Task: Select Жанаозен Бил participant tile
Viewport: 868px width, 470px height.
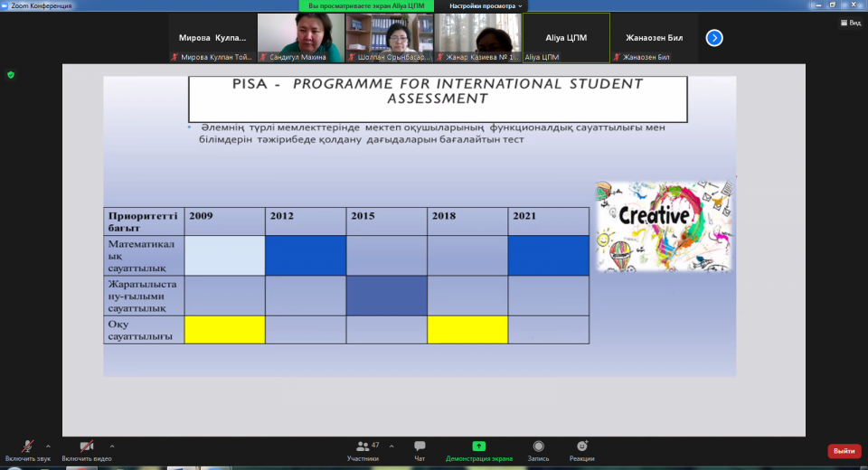Action: (655, 38)
